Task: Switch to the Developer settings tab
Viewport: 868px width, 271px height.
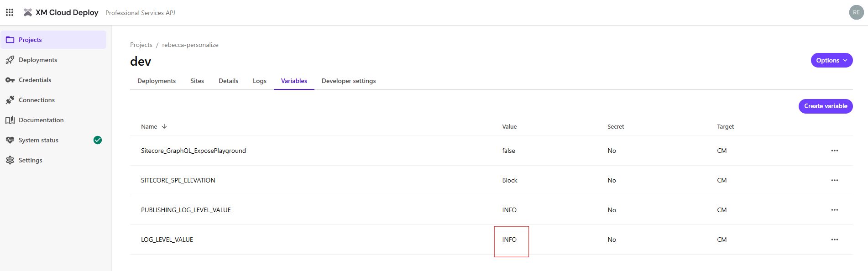Action: point(349,81)
